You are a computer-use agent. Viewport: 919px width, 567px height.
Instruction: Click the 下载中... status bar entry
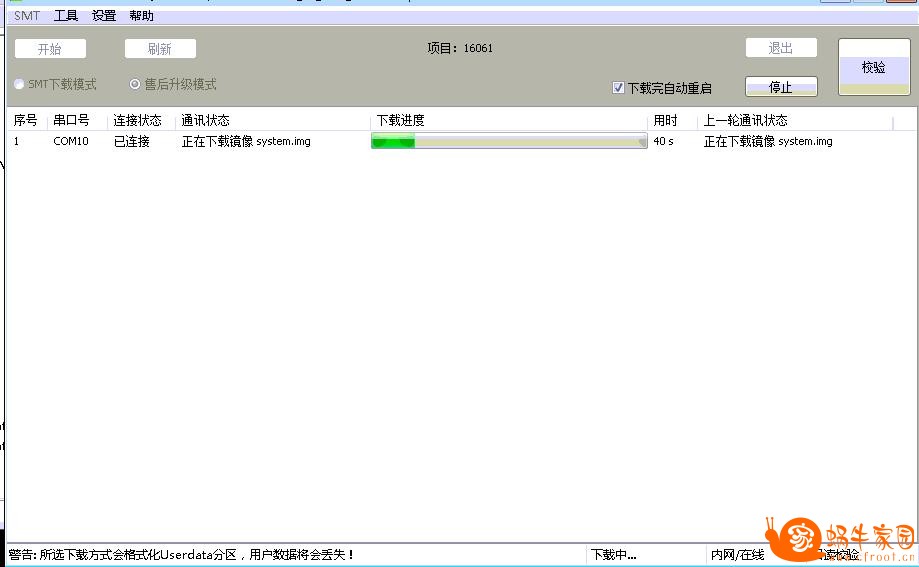tap(614, 555)
